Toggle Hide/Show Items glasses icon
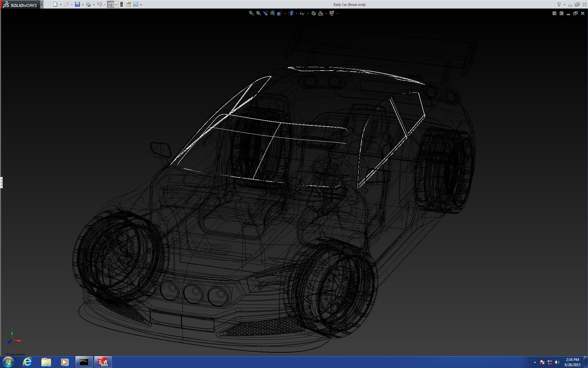588x368 pixels. (x=302, y=13)
